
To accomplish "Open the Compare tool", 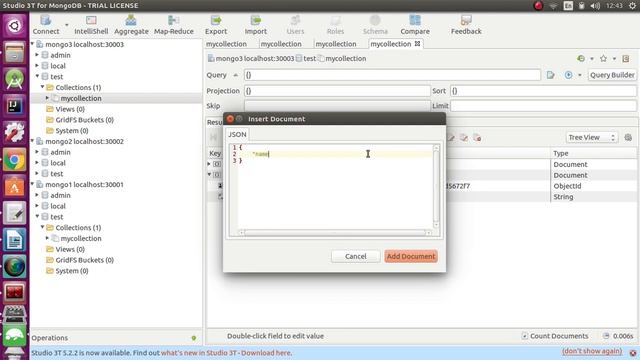I will [415, 25].
